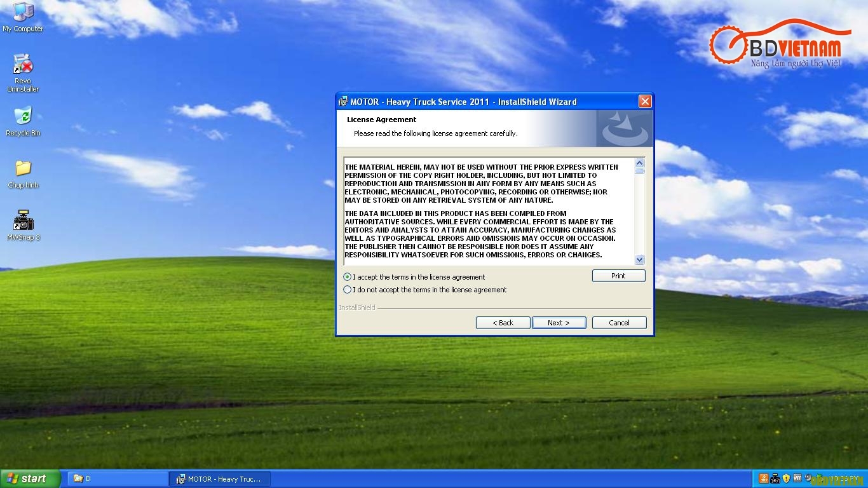Viewport: 868px width, 488px height.
Task: Cancel the installation wizard
Action: tap(619, 323)
